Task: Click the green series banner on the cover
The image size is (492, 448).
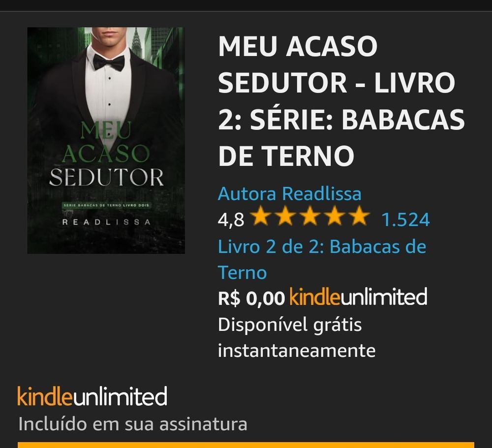Action: [106, 205]
